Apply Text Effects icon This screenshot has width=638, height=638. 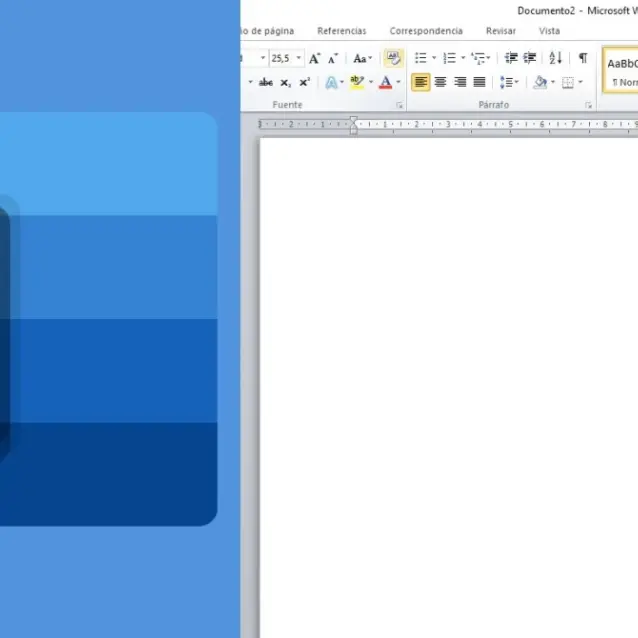coord(331,83)
